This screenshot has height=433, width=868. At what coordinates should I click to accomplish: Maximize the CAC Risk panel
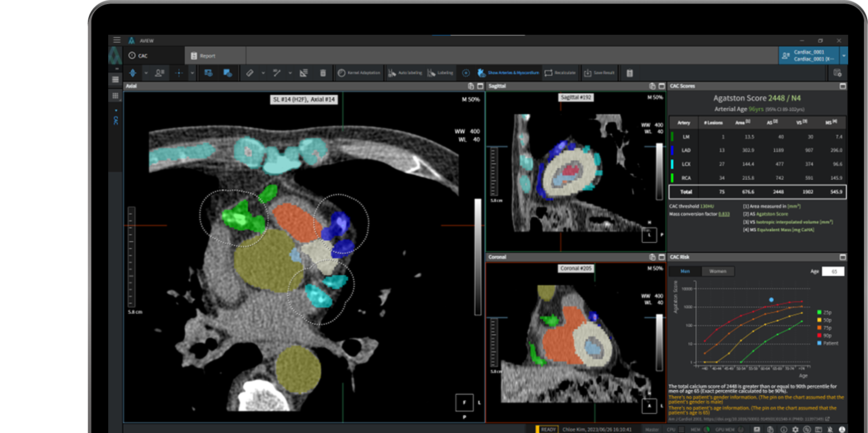click(x=843, y=257)
